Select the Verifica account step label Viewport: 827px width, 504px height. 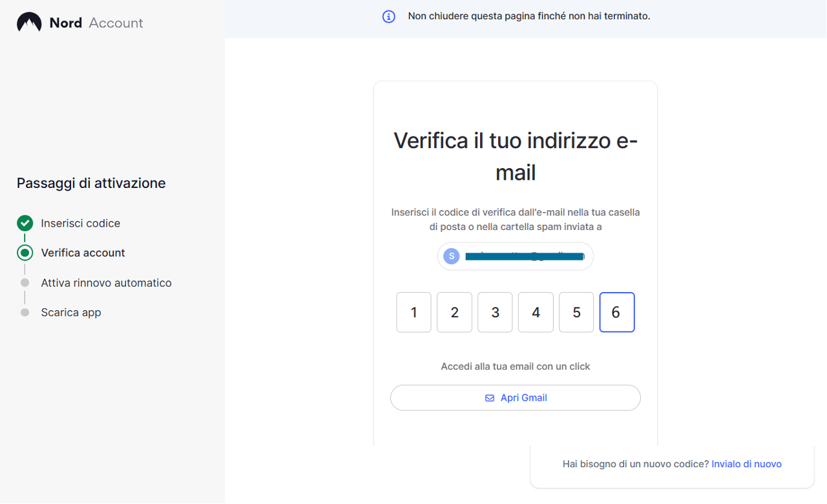click(x=83, y=253)
